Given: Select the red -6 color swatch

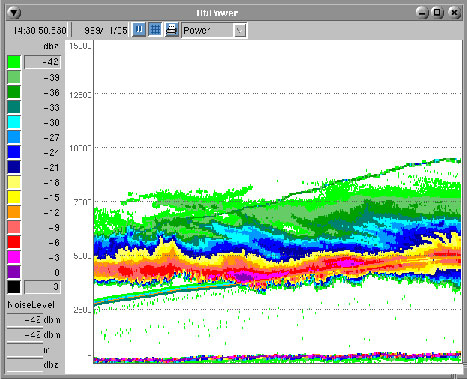Looking at the screenshot, I should 14,242.
